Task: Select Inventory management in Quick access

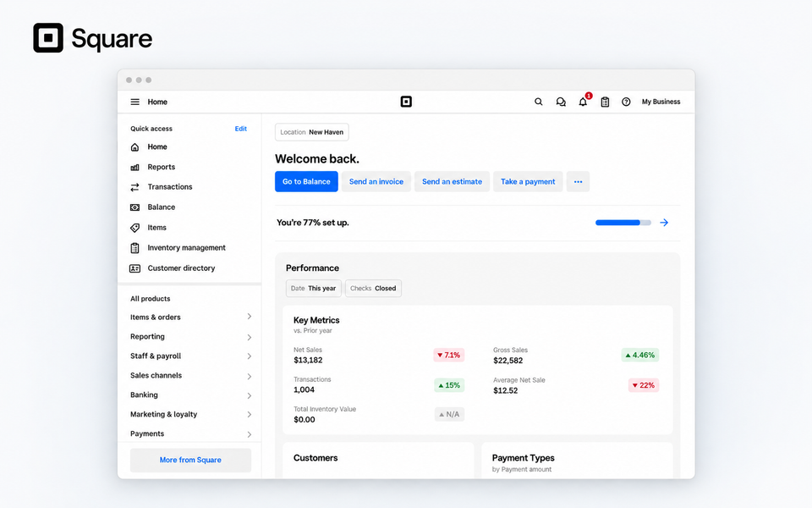Action: [x=186, y=248]
